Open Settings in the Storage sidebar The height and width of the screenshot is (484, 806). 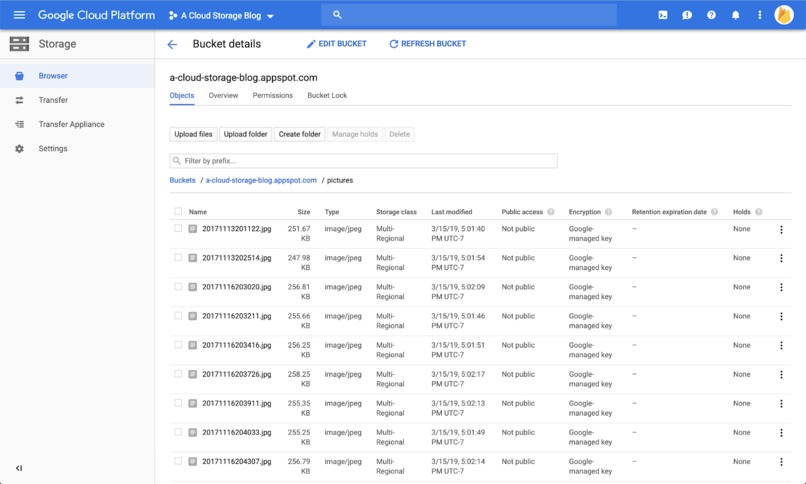pos(77,148)
